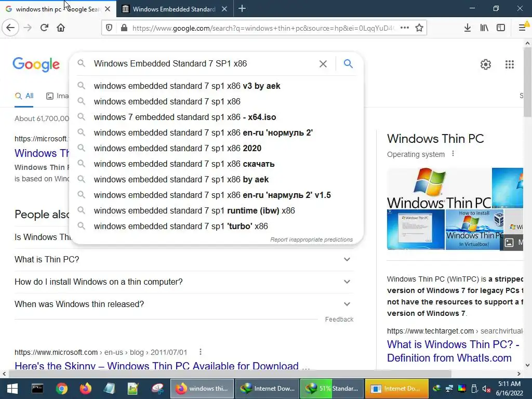Clear the Google search box text
Screen dimensions: 532x399
click(x=323, y=64)
